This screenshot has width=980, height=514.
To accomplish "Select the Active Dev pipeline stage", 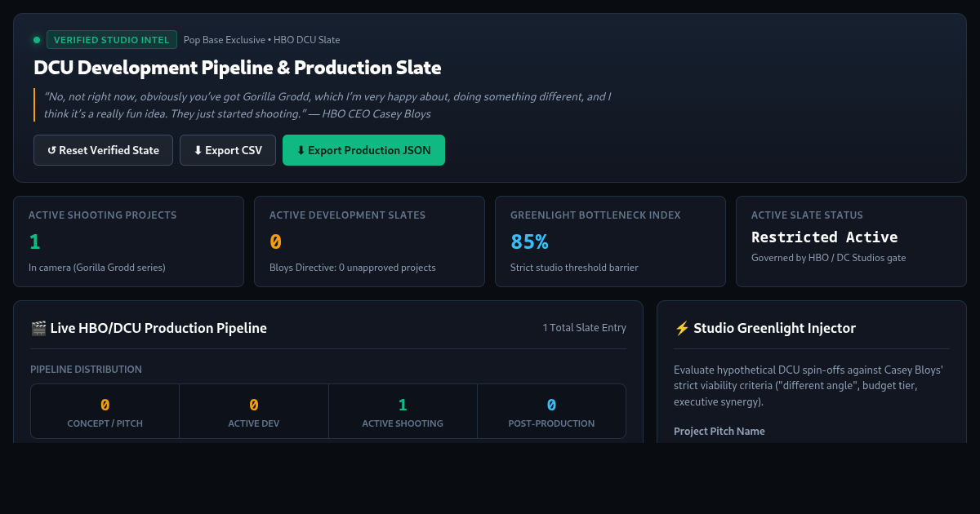I will pos(254,412).
